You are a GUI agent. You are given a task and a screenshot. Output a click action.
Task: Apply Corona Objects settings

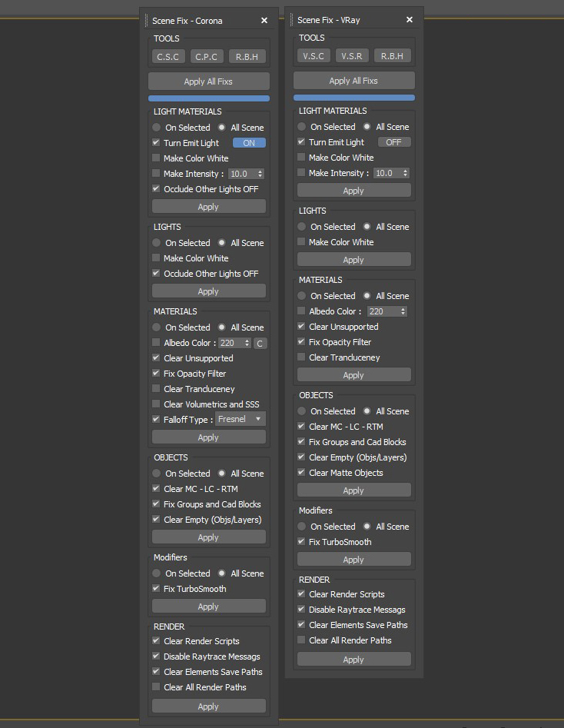point(208,537)
